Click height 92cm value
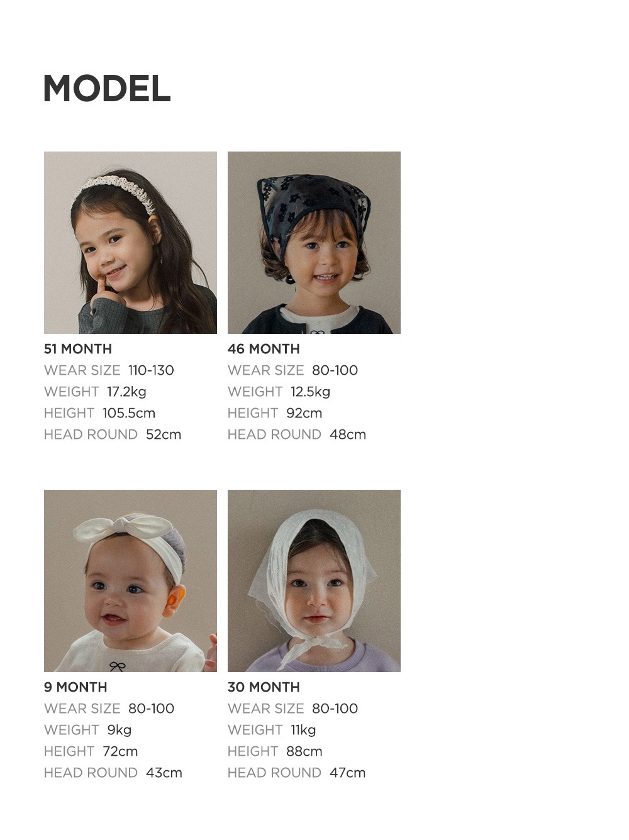 click(x=304, y=413)
